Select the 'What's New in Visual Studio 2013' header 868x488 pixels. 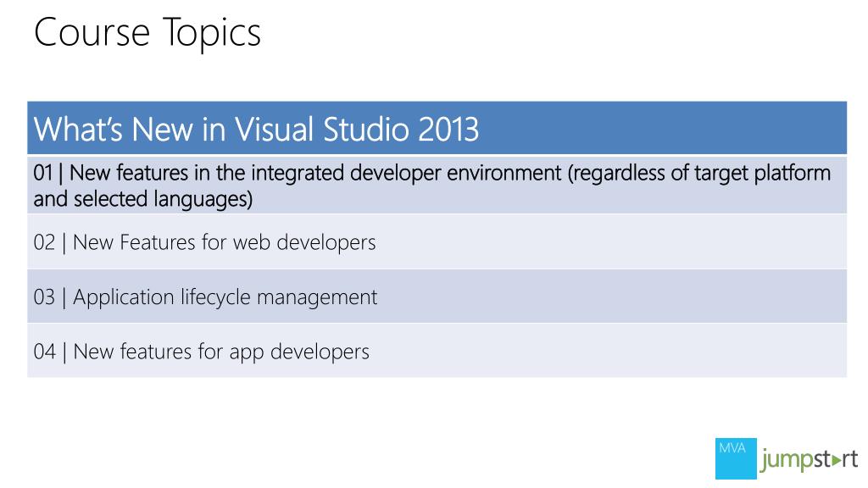(437, 128)
